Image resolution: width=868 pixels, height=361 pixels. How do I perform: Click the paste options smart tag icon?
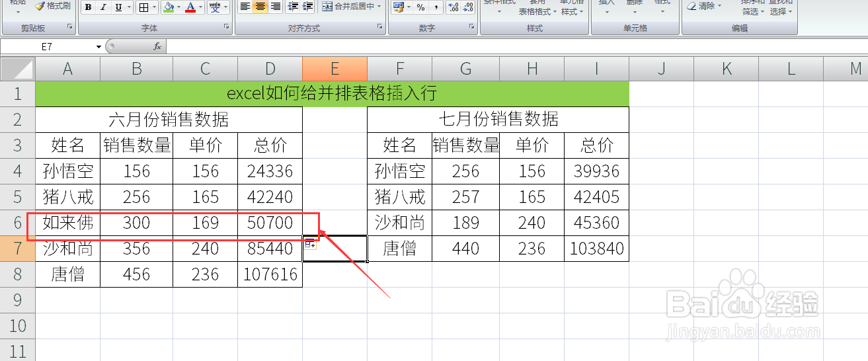point(309,245)
